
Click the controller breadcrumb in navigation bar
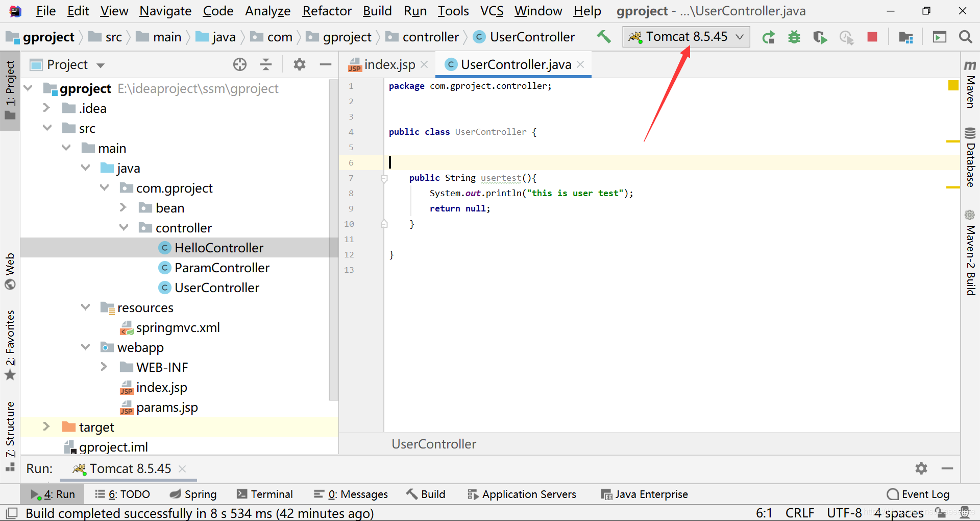(x=423, y=37)
